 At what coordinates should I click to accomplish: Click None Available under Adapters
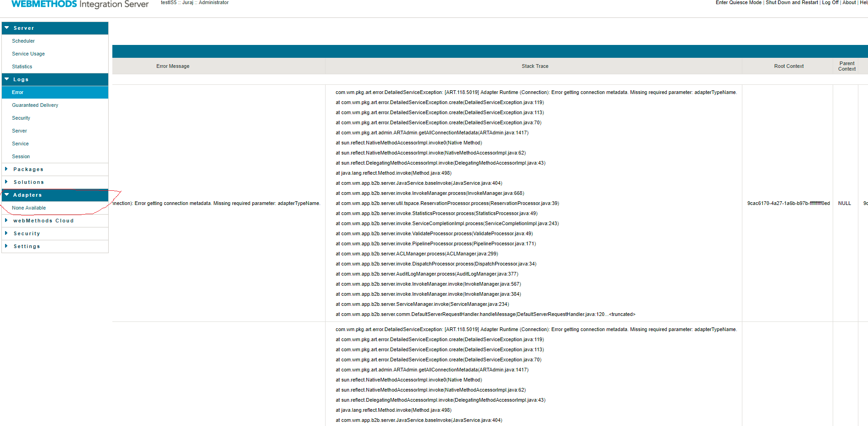pos(29,208)
